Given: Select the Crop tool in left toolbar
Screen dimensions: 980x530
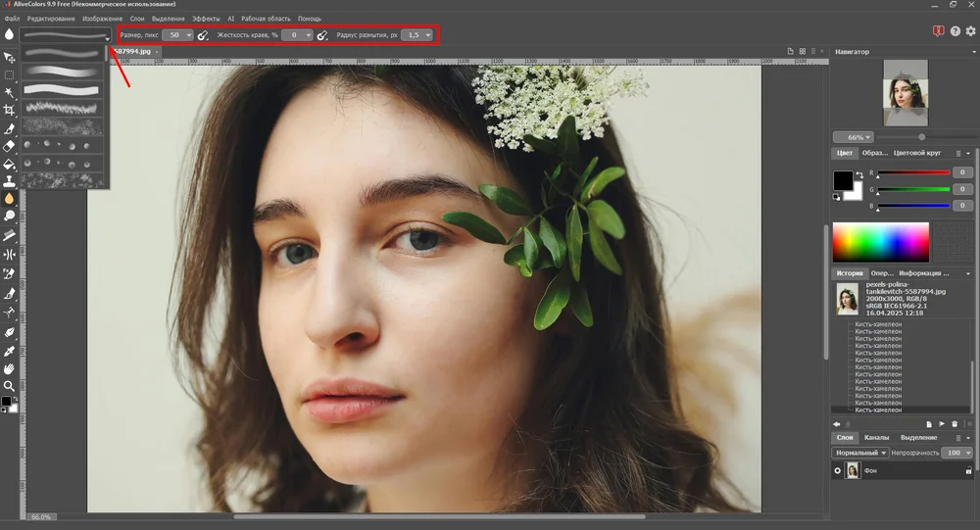Looking at the screenshot, I should [x=9, y=110].
